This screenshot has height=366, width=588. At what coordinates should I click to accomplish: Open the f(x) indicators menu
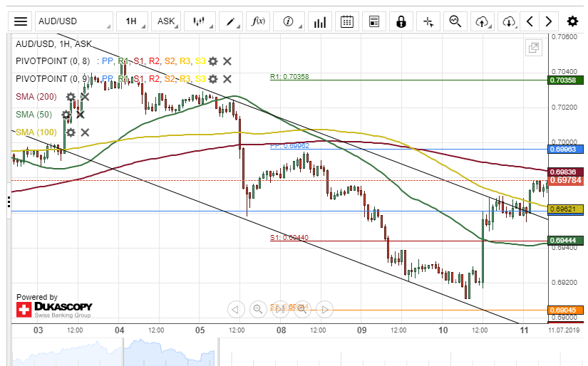click(x=258, y=21)
